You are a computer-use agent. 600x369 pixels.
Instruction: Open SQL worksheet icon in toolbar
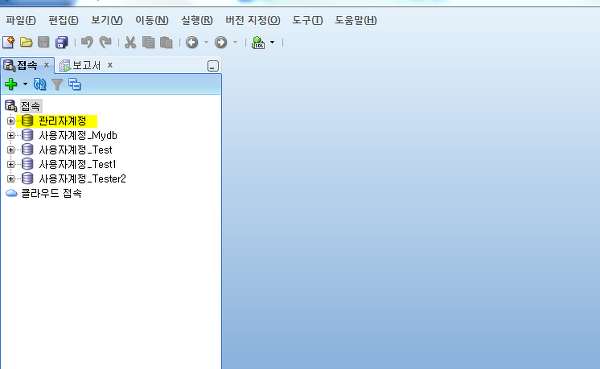[258, 42]
